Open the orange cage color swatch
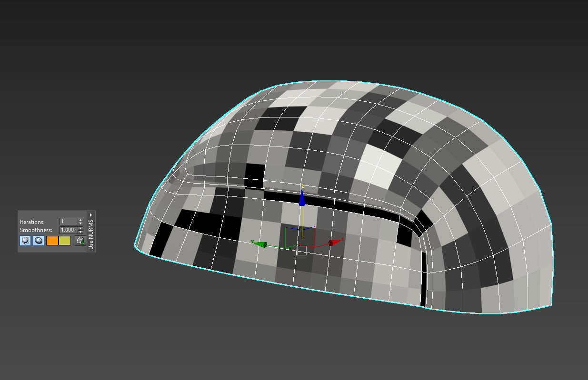 52,241
